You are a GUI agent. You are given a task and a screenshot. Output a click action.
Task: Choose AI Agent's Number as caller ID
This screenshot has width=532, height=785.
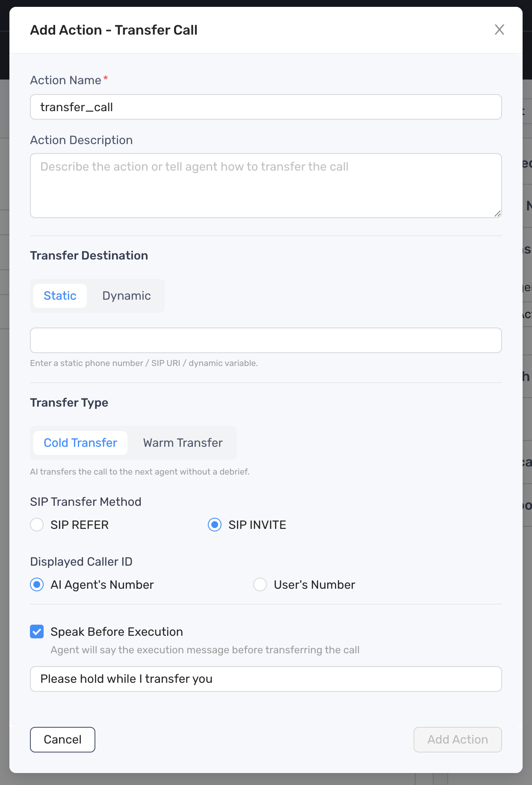point(37,584)
